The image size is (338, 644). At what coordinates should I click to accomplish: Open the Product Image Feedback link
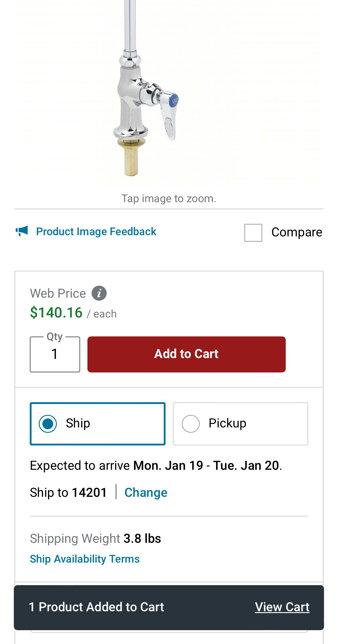[96, 232]
